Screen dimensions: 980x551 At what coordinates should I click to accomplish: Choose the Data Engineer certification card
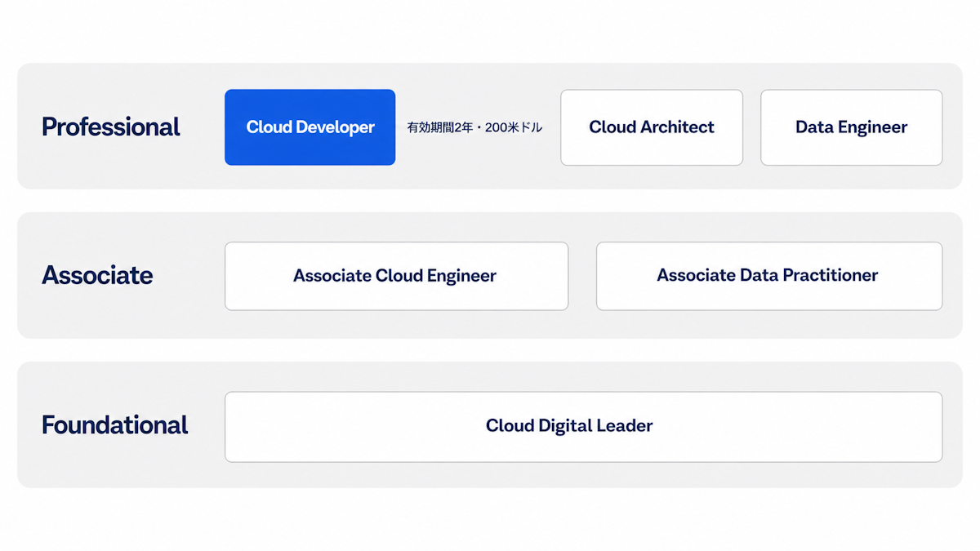851,127
